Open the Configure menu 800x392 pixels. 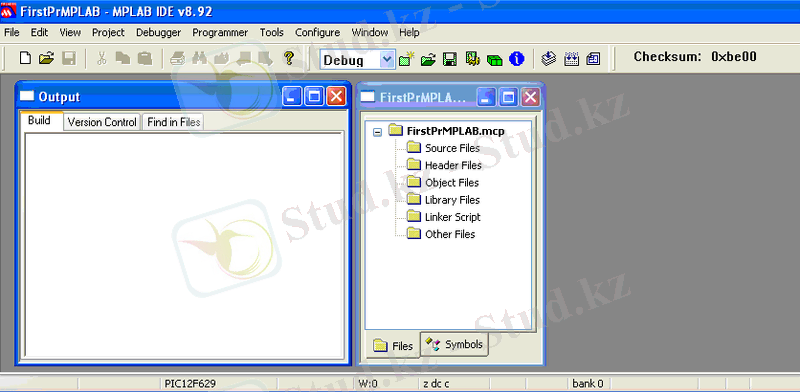(317, 33)
